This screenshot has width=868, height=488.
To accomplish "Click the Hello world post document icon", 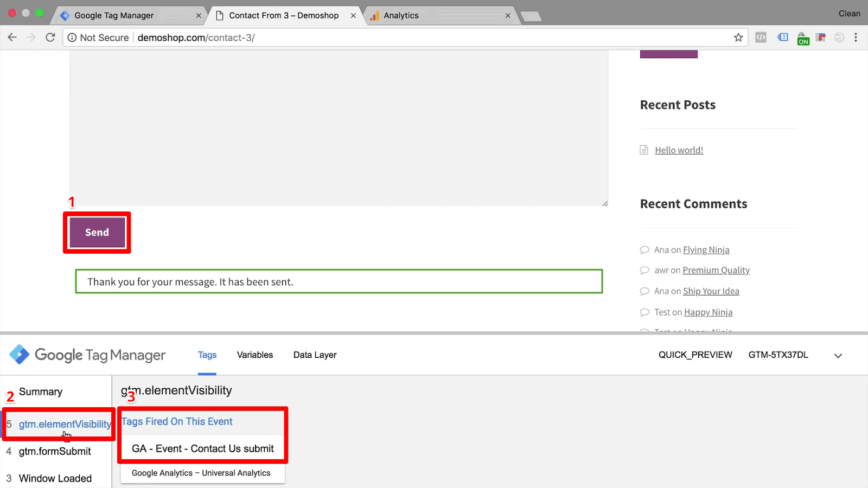I will point(644,150).
